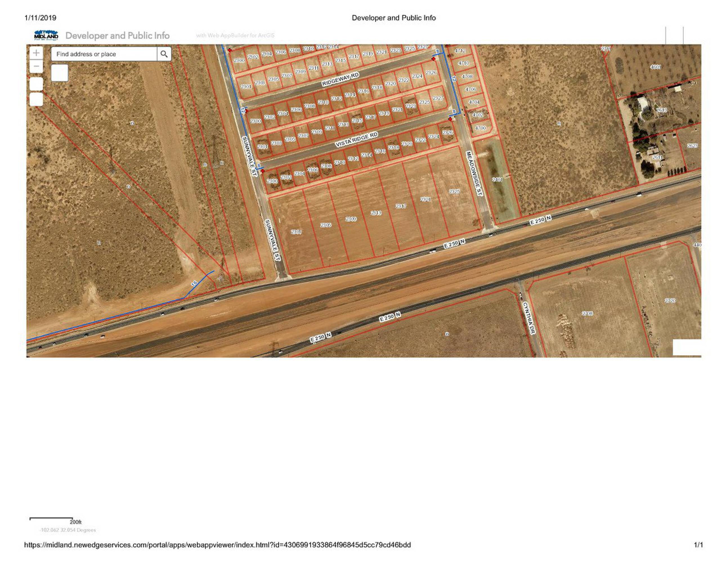Open the midland.newedgeservices.com URL at bottom
Viewport: 728px width, 563px height.
click(x=217, y=545)
